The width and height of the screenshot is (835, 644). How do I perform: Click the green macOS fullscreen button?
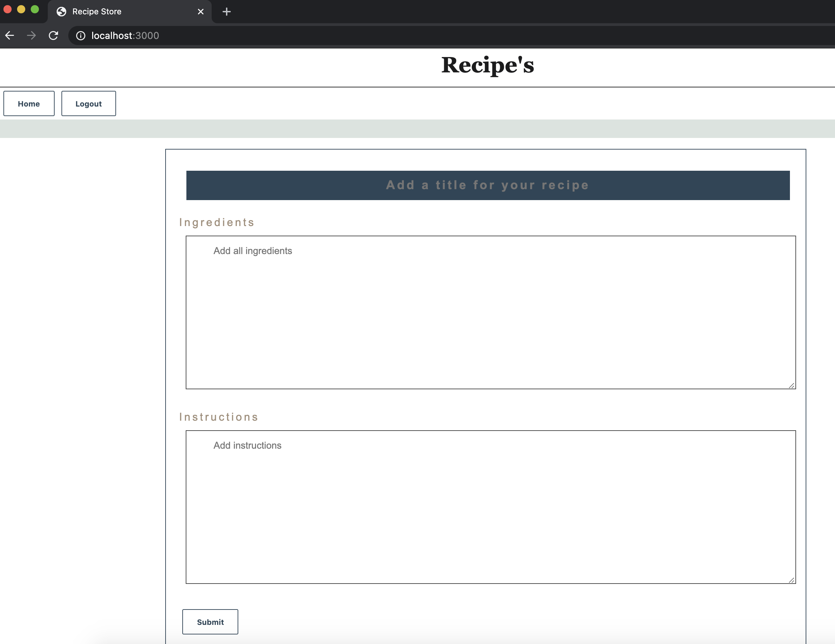tap(35, 10)
